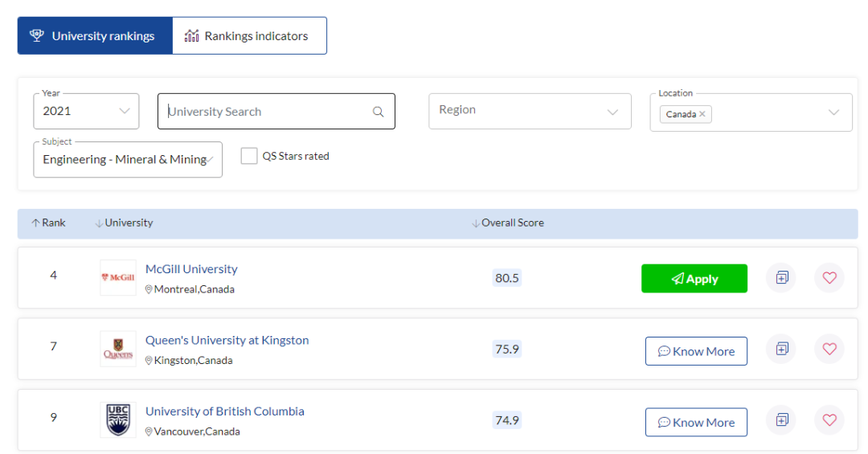Expand the Region dropdown
Viewport: 868px width, 454px height.
pyautogui.click(x=529, y=111)
